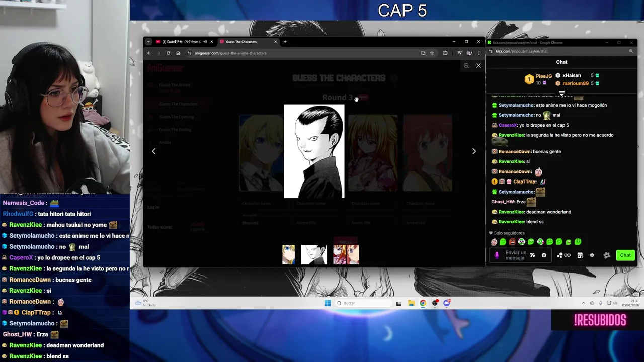
Task: Click the green Chat send button
Action: [625, 255]
